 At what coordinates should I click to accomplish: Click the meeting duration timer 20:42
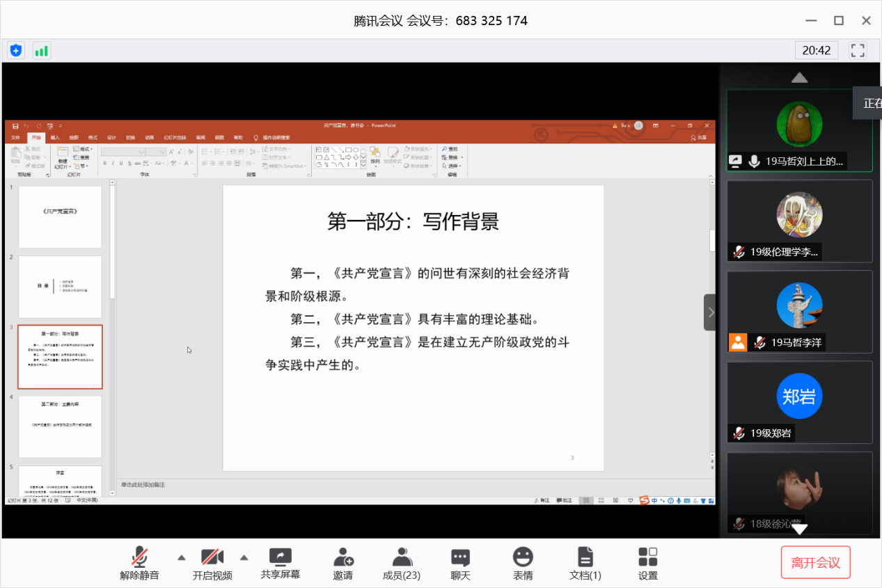(x=816, y=50)
